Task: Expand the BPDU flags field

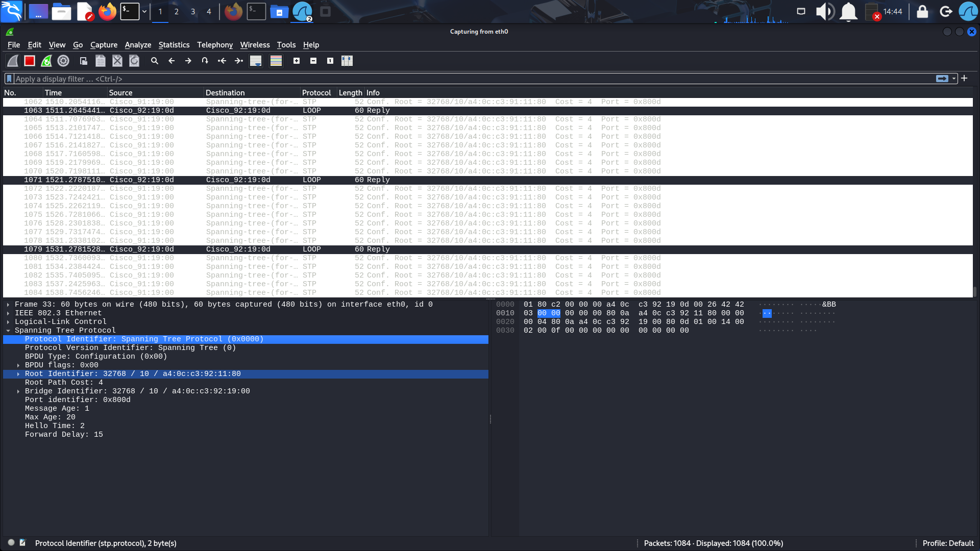Action: pyautogui.click(x=18, y=365)
